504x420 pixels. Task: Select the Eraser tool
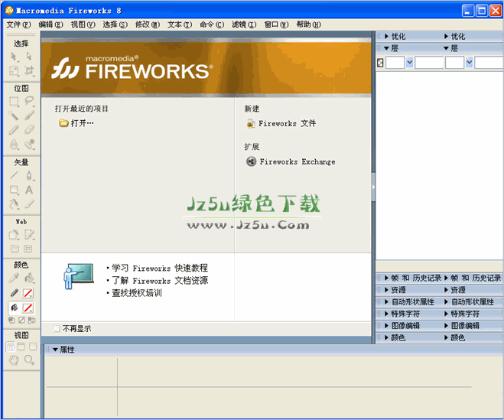[29, 130]
